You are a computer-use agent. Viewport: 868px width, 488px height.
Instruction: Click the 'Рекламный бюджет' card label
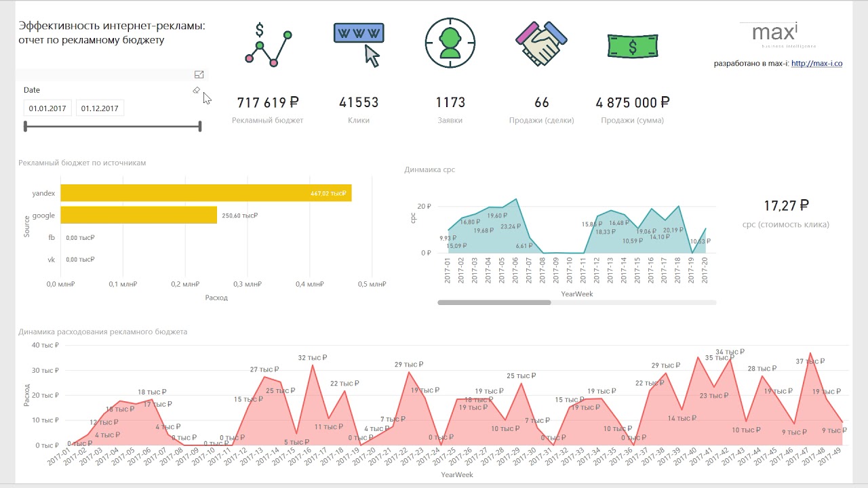[x=268, y=121]
